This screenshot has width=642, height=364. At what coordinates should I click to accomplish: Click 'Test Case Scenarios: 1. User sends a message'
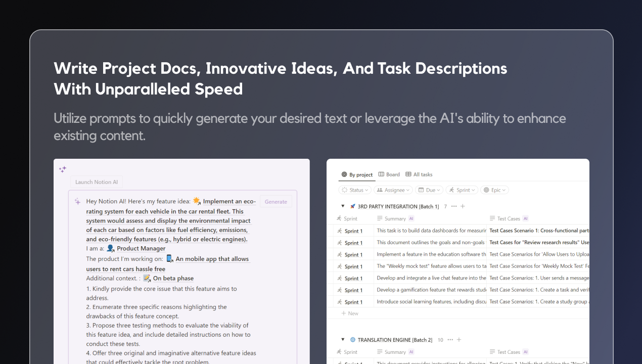click(538, 278)
